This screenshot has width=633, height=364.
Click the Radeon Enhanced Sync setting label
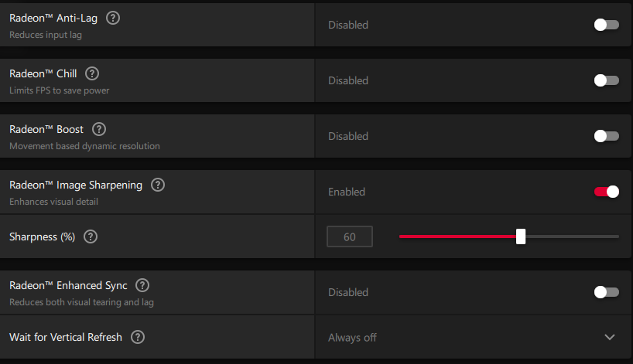[68, 285]
